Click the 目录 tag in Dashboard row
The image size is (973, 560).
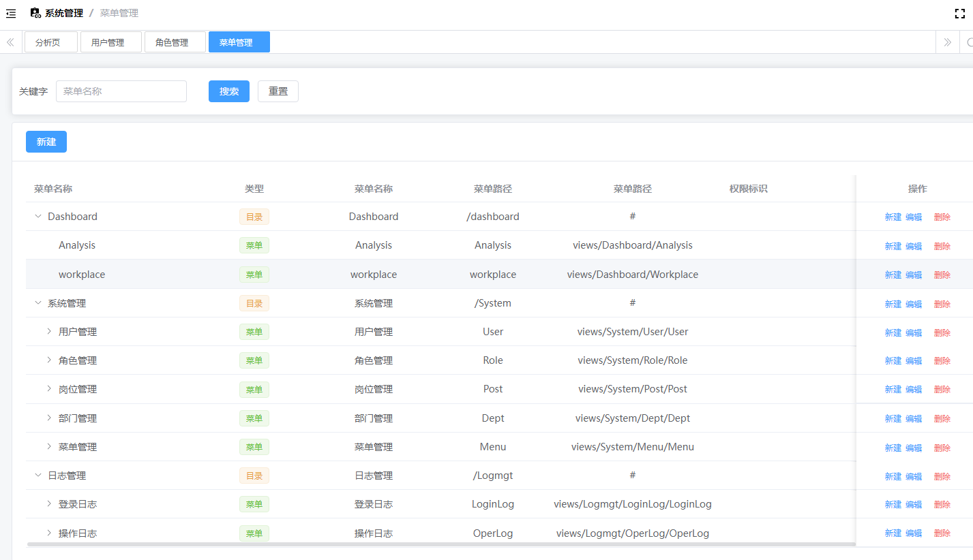pos(254,217)
